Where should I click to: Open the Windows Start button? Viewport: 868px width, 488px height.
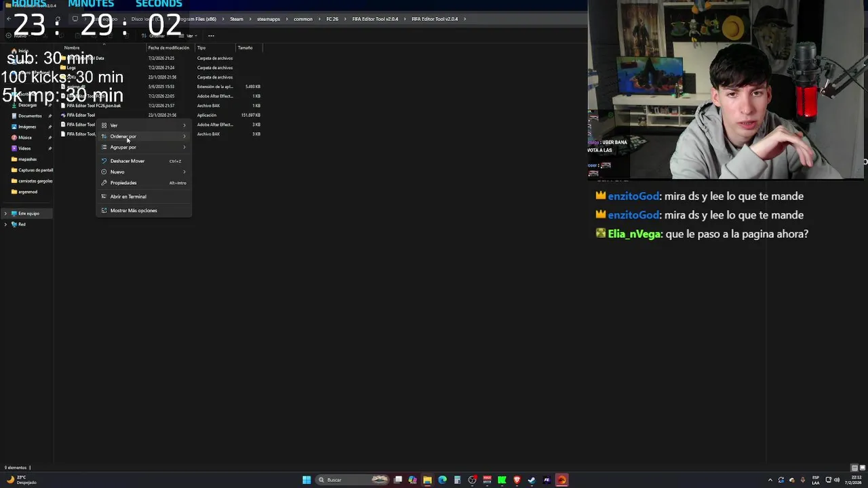pos(307,480)
